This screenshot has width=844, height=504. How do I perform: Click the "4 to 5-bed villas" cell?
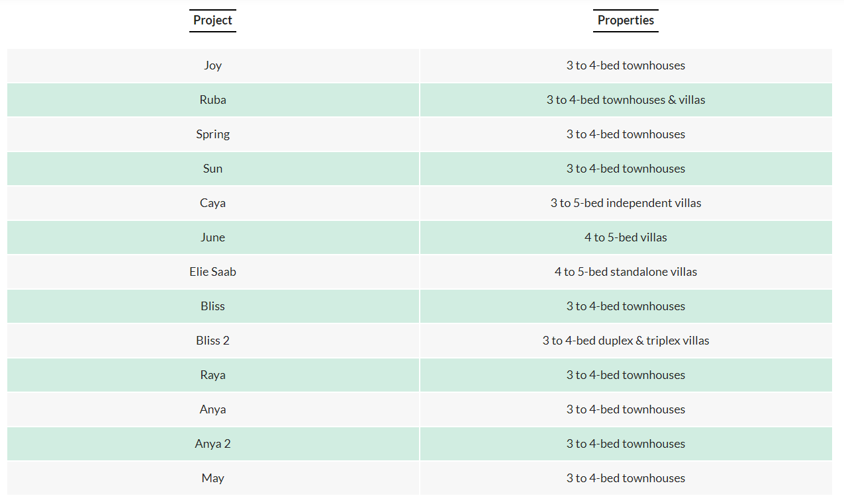pyautogui.click(x=626, y=237)
